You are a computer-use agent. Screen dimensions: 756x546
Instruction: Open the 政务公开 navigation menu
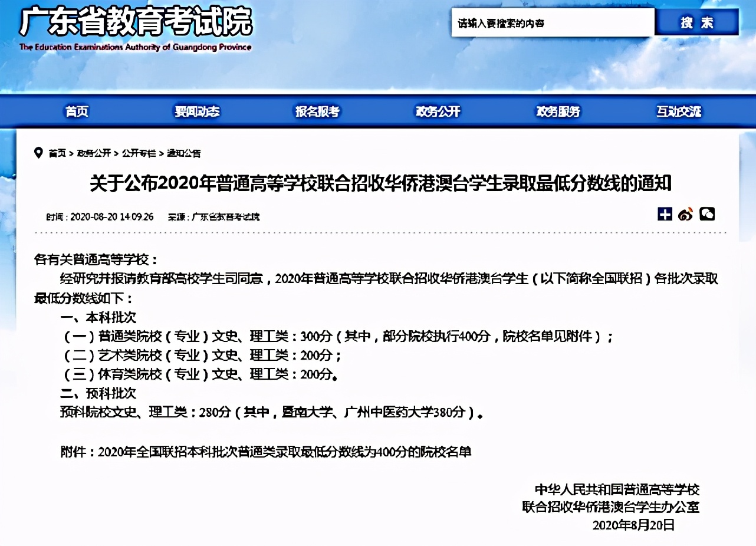click(436, 111)
